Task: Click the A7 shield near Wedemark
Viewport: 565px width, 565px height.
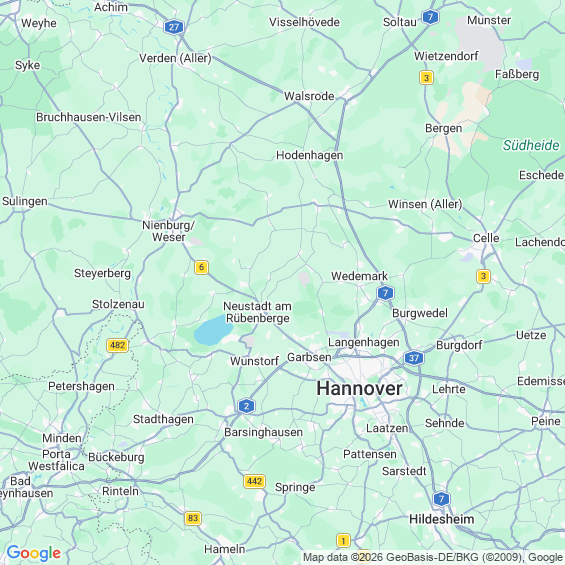Action: pyautogui.click(x=386, y=293)
